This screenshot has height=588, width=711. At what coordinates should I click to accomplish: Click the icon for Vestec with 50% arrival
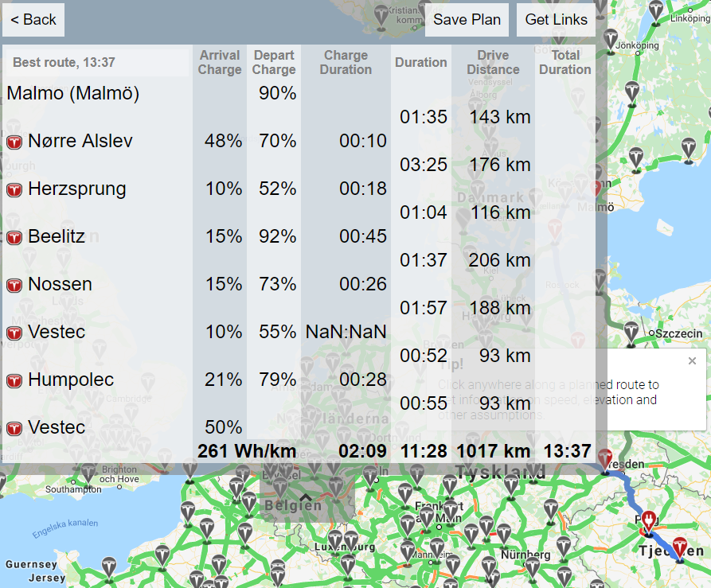tap(14, 428)
